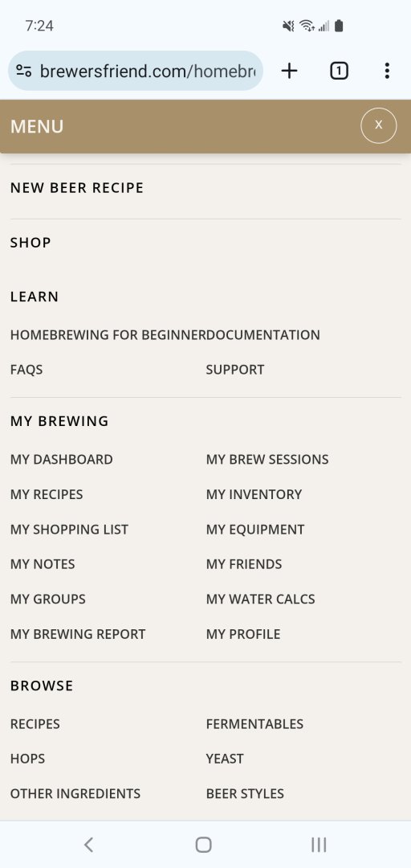Tap the Android recent apps button

pyautogui.click(x=319, y=844)
